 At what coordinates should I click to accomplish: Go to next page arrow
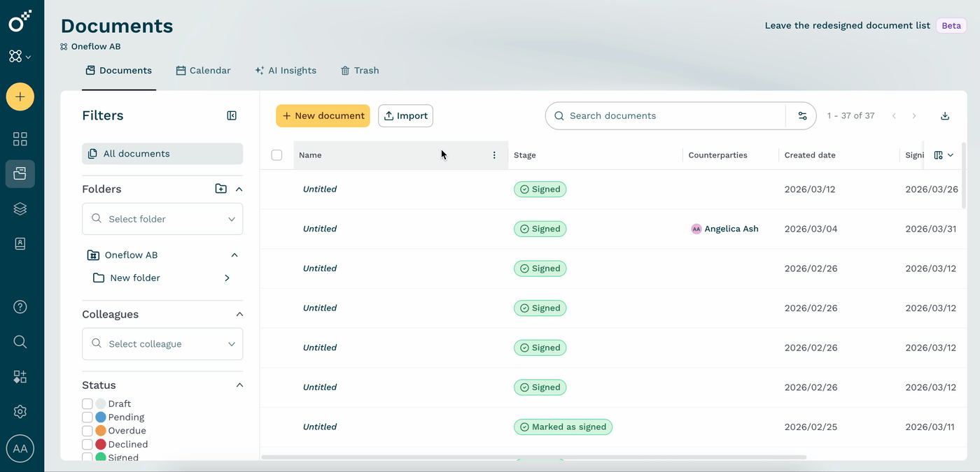[914, 116]
